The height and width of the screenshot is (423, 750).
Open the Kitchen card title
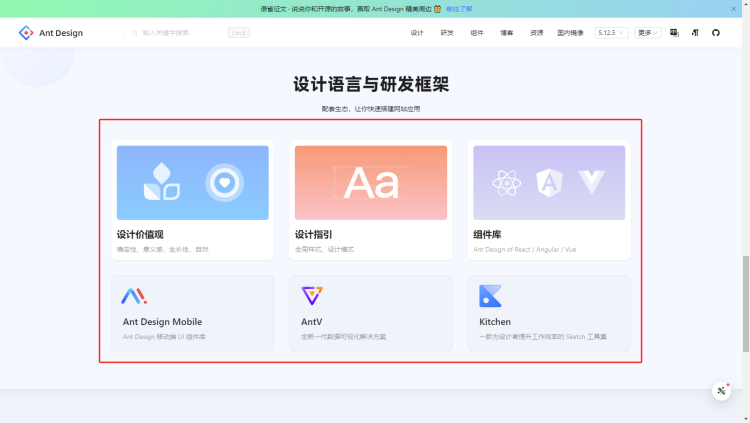[495, 322]
